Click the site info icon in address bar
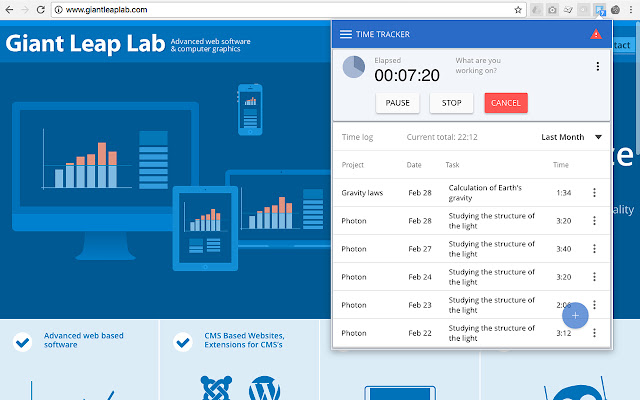Image resolution: width=640 pixels, height=400 pixels. (59, 10)
